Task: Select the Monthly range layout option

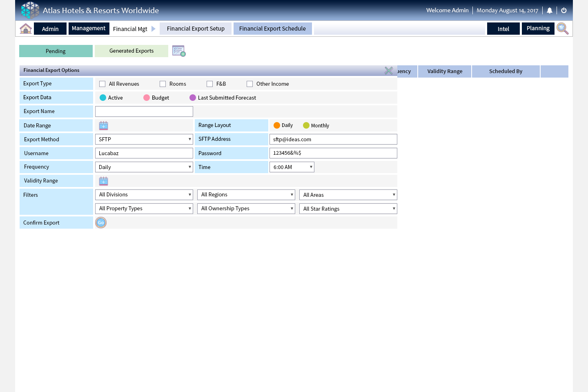Action: (x=306, y=125)
